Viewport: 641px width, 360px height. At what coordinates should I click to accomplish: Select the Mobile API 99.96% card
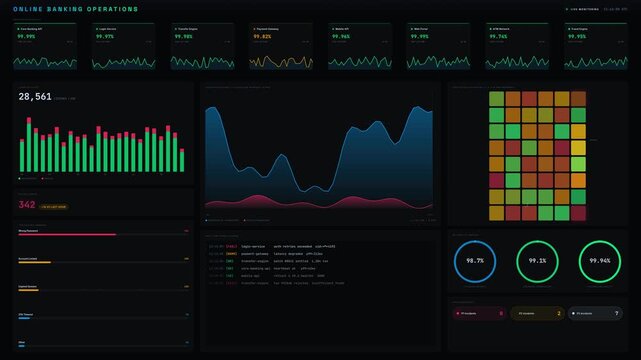[x=360, y=47]
